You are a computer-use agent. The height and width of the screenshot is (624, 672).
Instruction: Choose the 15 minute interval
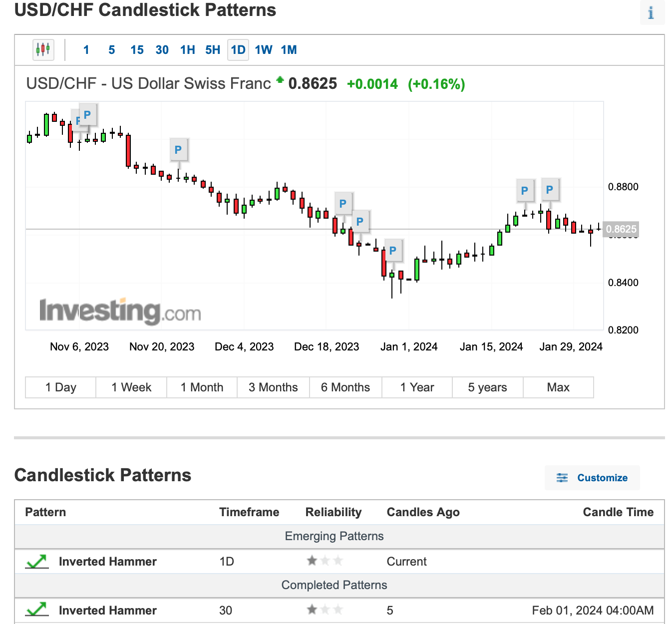137,50
